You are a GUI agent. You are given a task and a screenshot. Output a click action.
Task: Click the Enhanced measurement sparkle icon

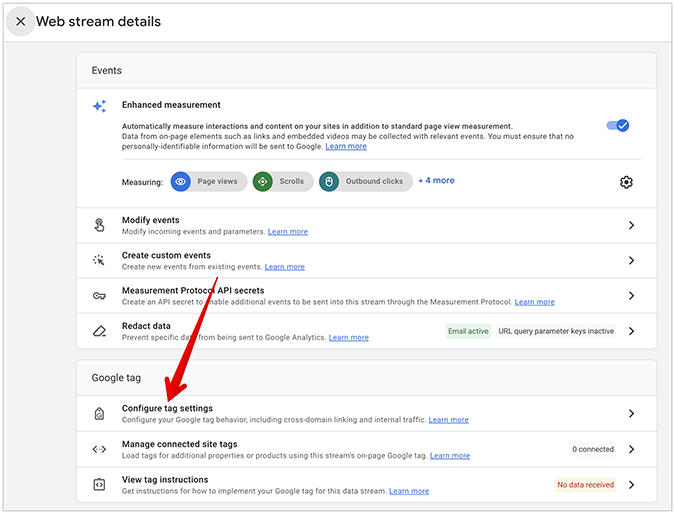[99, 106]
